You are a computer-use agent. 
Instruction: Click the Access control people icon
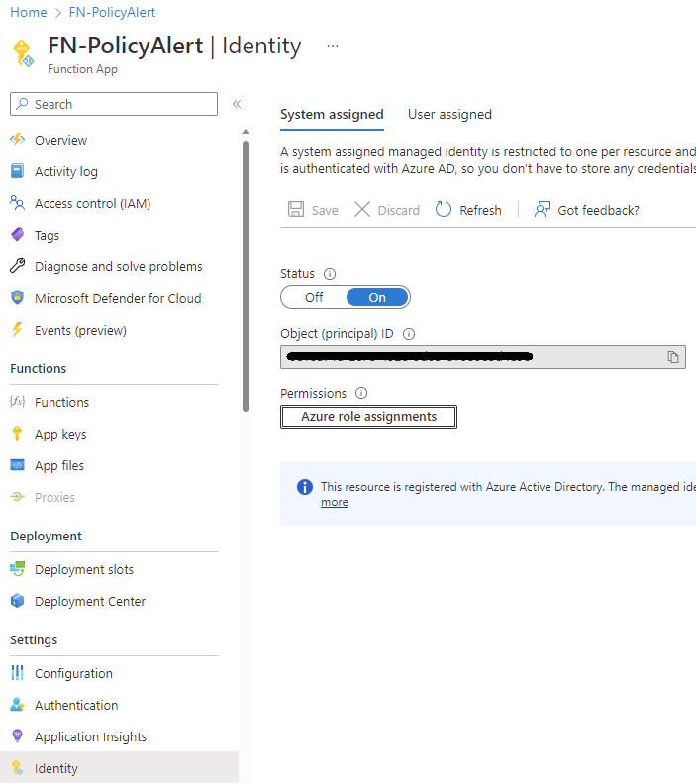click(18, 203)
